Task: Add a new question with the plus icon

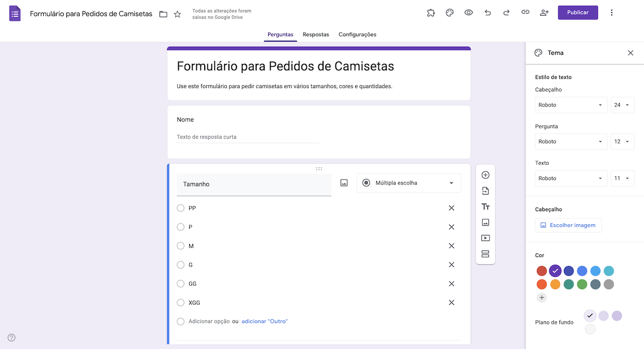Action: click(x=485, y=175)
